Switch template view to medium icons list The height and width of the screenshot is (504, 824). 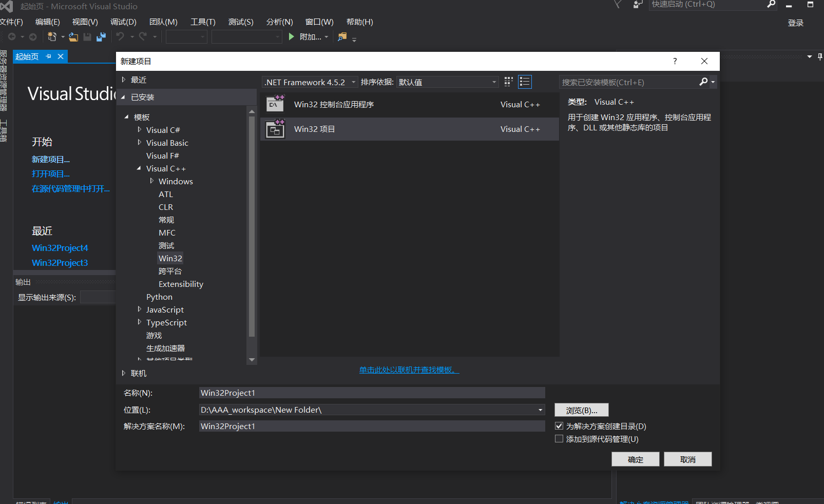click(525, 82)
